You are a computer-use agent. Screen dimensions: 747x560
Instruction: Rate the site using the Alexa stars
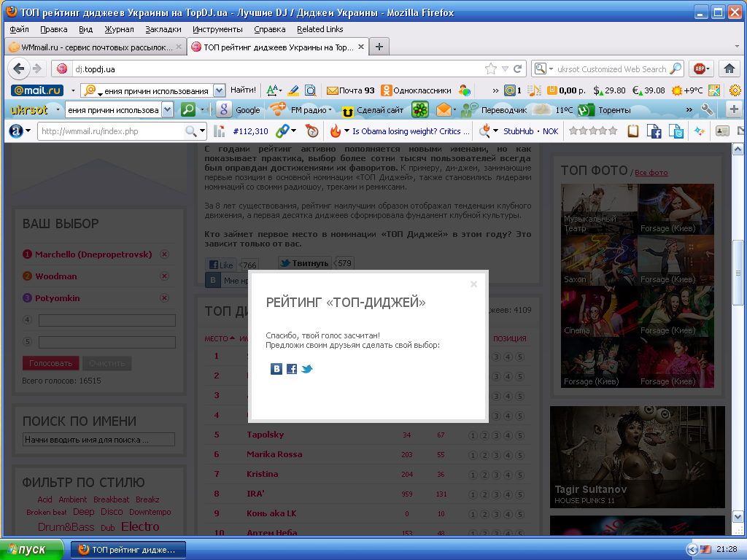click(x=593, y=131)
